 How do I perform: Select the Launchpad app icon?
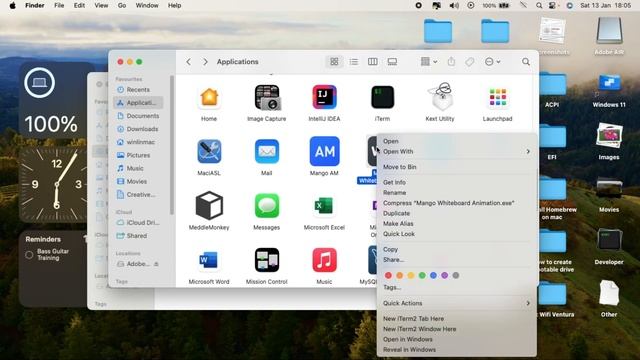498,98
